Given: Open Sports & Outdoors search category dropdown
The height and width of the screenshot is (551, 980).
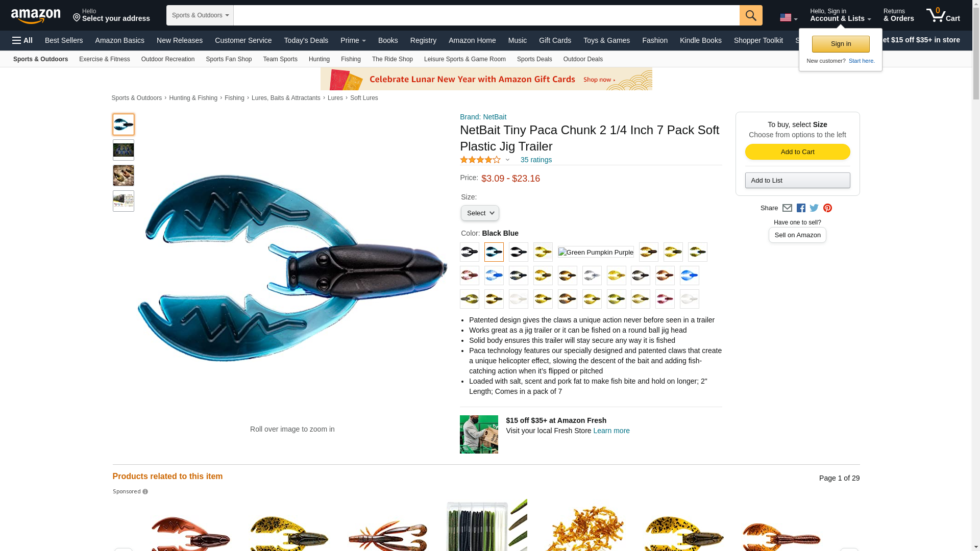Looking at the screenshot, I should 200,15.
